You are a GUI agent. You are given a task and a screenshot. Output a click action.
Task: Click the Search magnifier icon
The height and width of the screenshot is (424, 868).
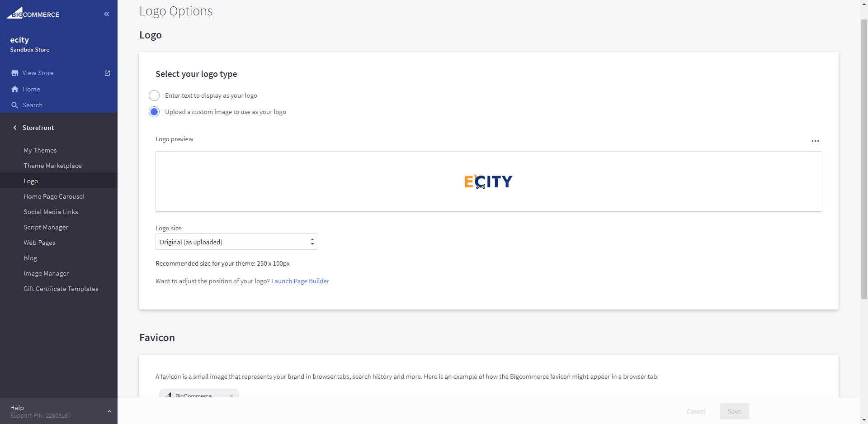tap(15, 105)
